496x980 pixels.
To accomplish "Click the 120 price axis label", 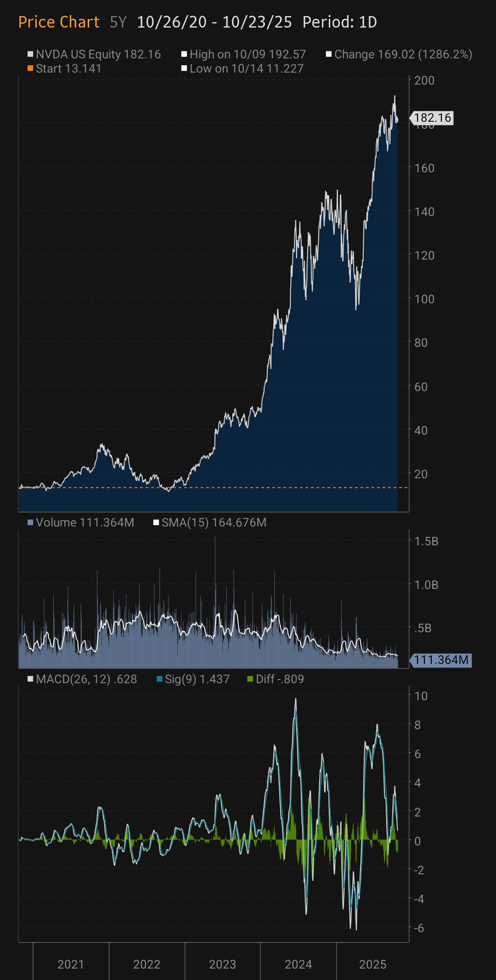I will coord(424,255).
